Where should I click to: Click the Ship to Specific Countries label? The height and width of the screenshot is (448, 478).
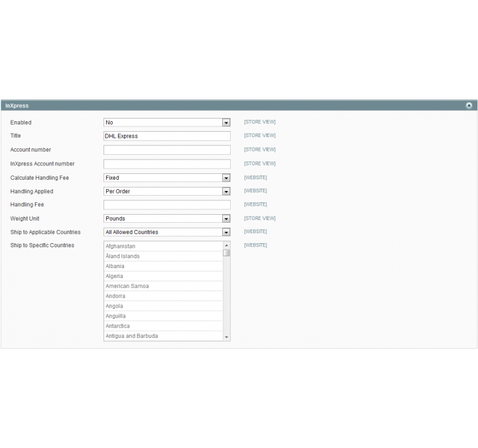click(x=42, y=245)
